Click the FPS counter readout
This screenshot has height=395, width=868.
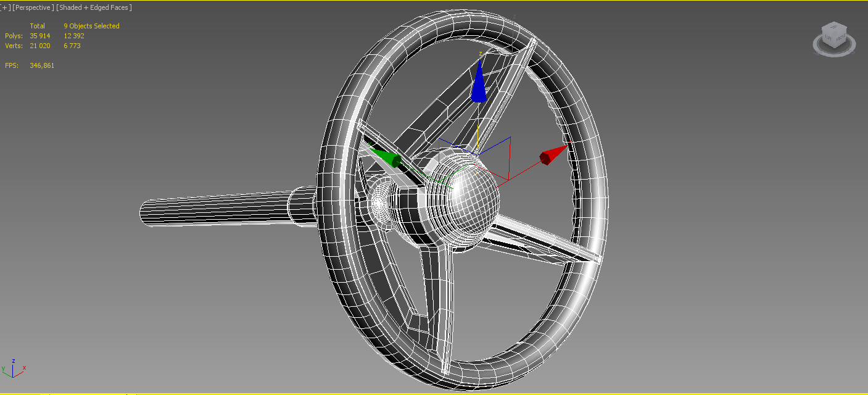pos(41,65)
